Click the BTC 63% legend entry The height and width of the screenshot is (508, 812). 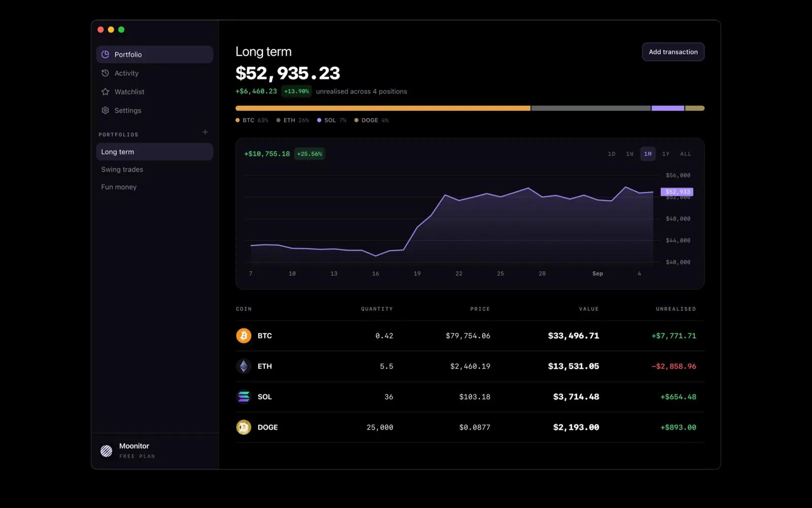pos(252,120)
